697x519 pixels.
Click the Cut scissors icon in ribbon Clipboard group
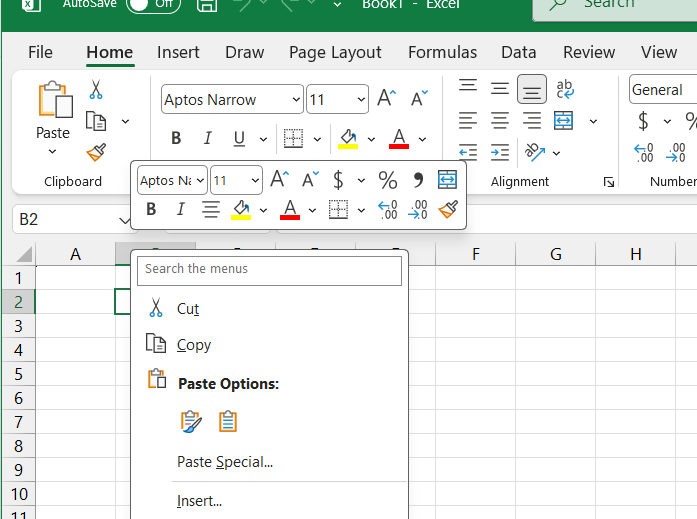pos(96,89)
